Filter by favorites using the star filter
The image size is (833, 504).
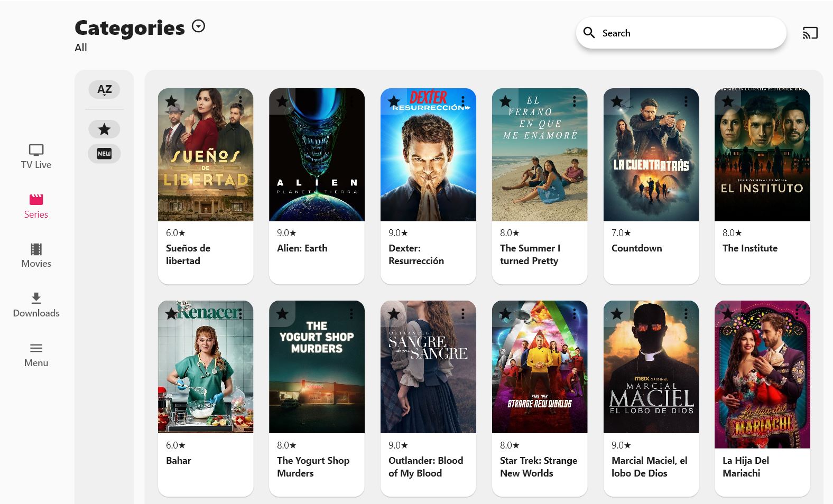click(x=104, y=129)
